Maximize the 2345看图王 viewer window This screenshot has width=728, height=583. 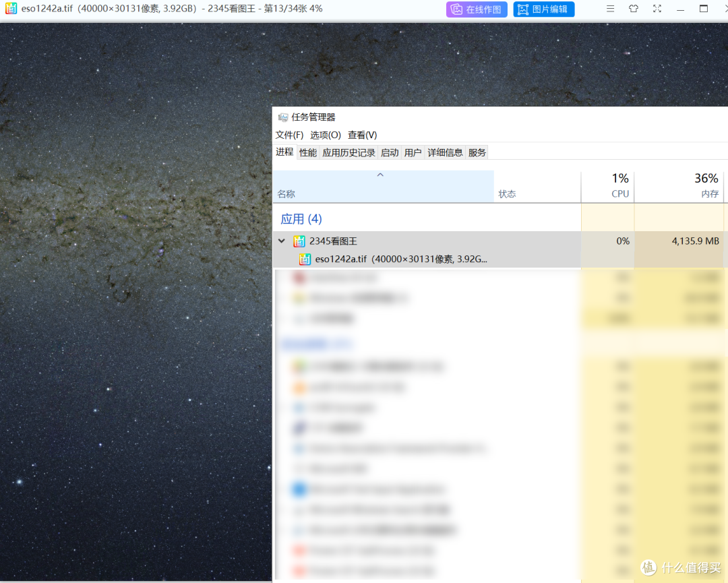pos(704,9)
